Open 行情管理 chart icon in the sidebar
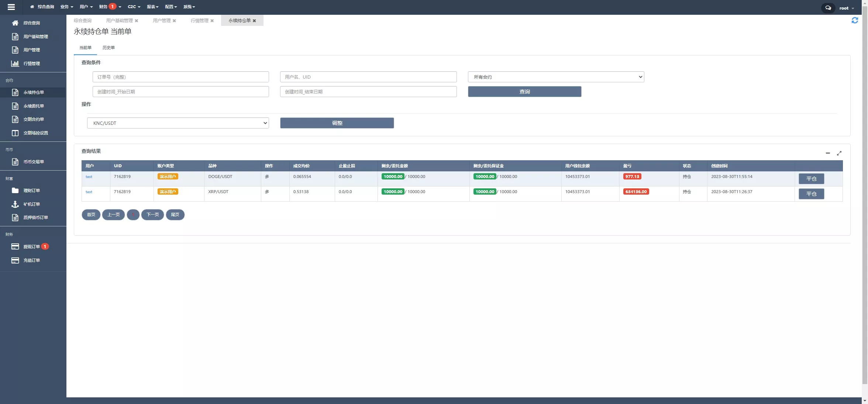The width and height of the screenshot is (868, 404). [15, 64]
